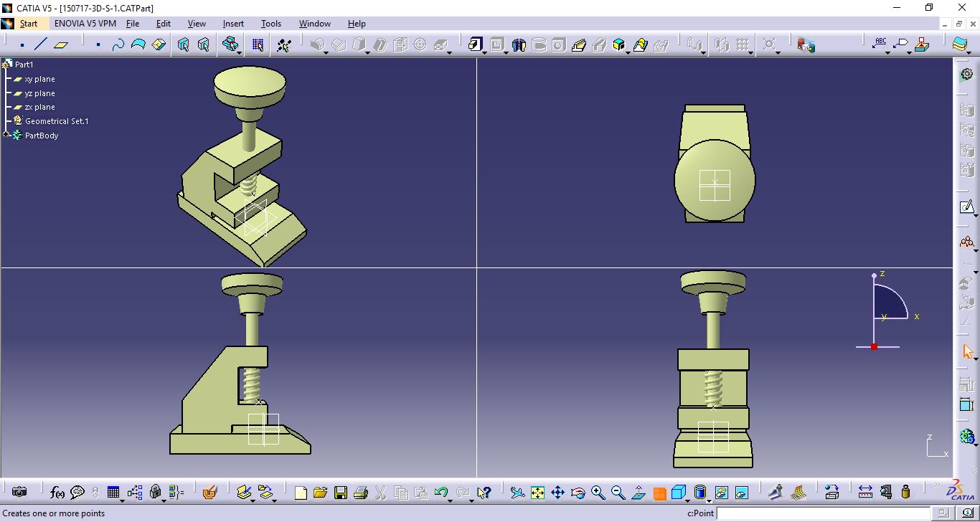Image resolution: width=980 pixels, height=522 pixels.
Task: Select the Point creation tool
Action: point(22,44)
